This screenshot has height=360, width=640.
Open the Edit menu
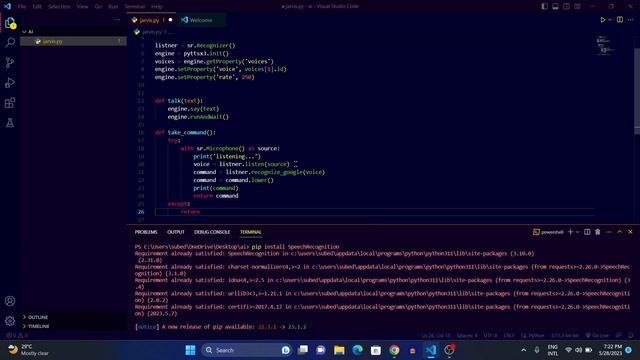pos(37,7)
